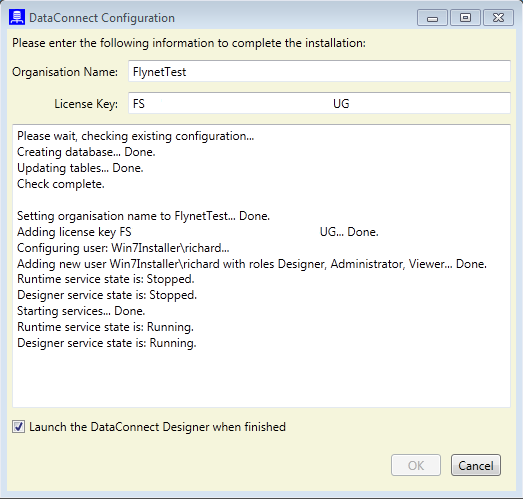
Task: Click 'Runtime service state is: Stopped.' line
Action: (106, 279)
